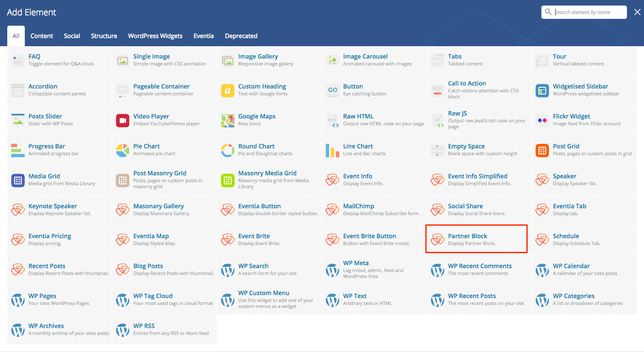Select the Google Maps icon
This screenshot has width=644, height=352.
[227, 121]
